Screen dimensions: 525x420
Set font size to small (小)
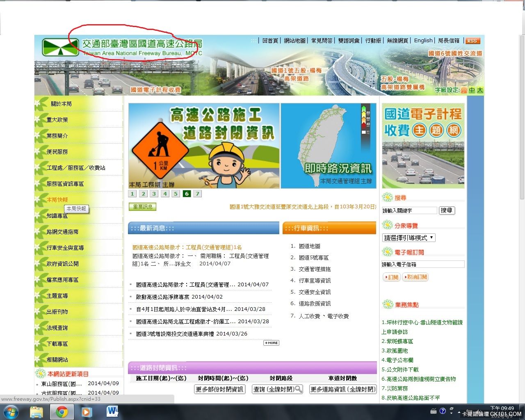464,90
